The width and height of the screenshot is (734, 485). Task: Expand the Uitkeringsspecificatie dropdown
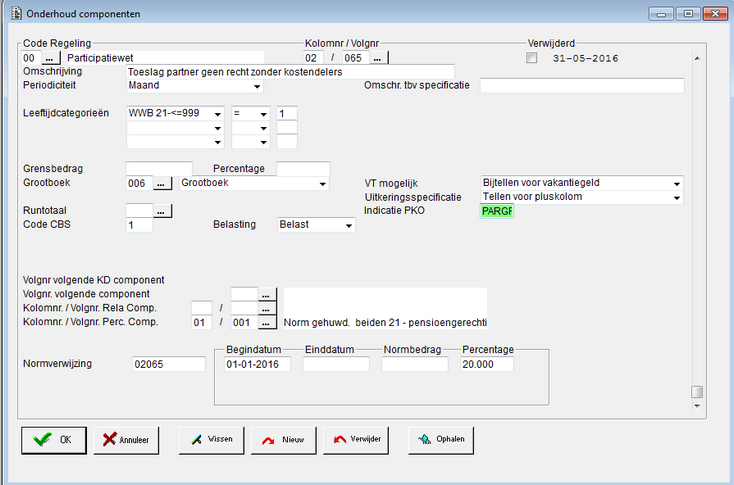coord(676,198)
